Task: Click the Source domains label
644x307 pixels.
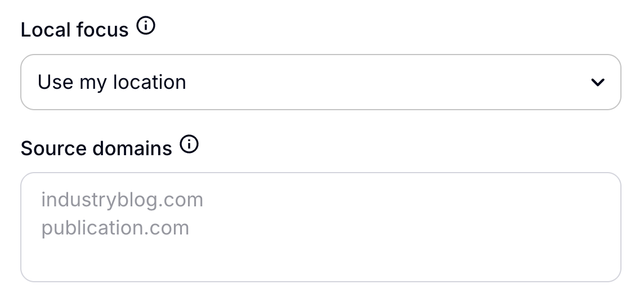Action: [x=96, y=148]
